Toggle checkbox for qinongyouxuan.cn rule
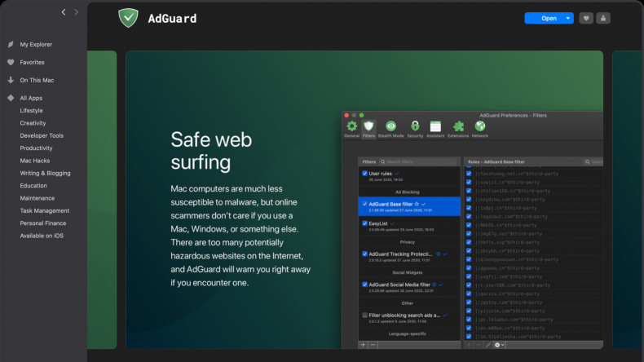 click(x=469, y=259)
